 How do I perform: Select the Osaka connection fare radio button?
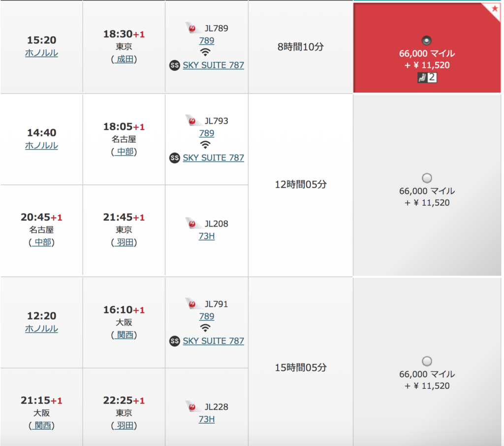pyautogui.click(x=427, y=361)
